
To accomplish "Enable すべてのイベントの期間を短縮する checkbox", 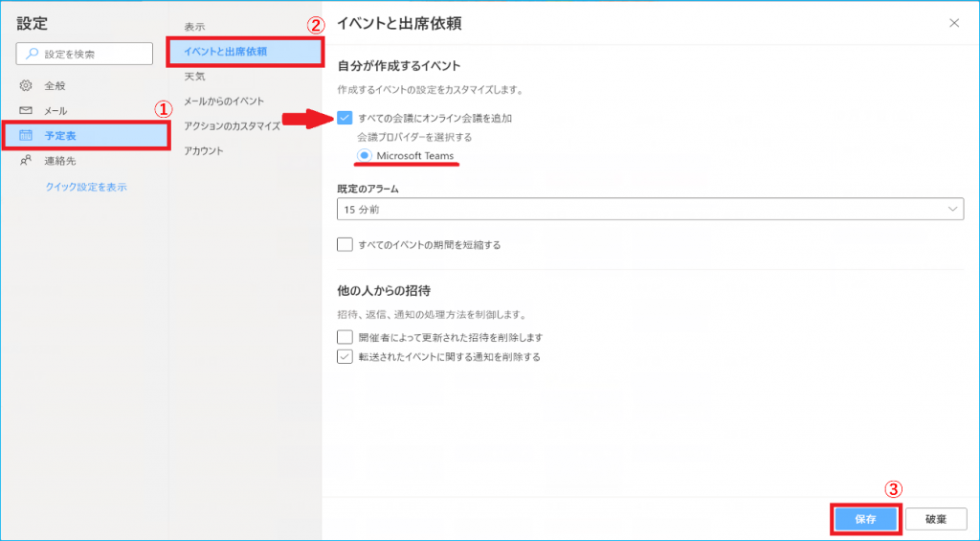I will (x=345, y=244).
